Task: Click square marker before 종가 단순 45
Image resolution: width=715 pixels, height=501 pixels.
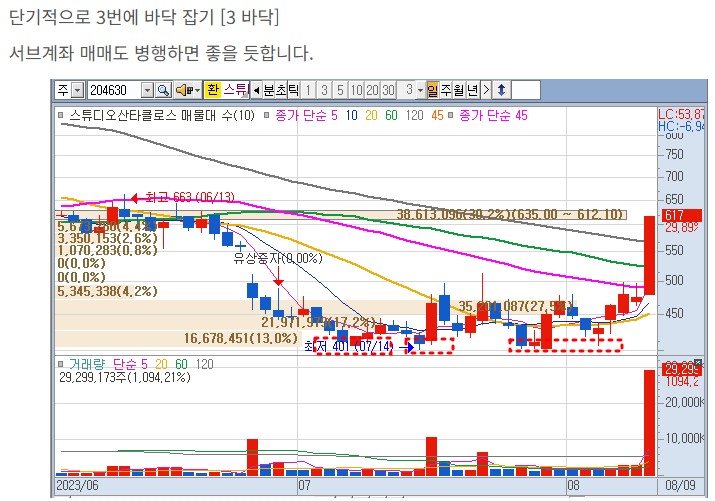Action: (451, 116)
